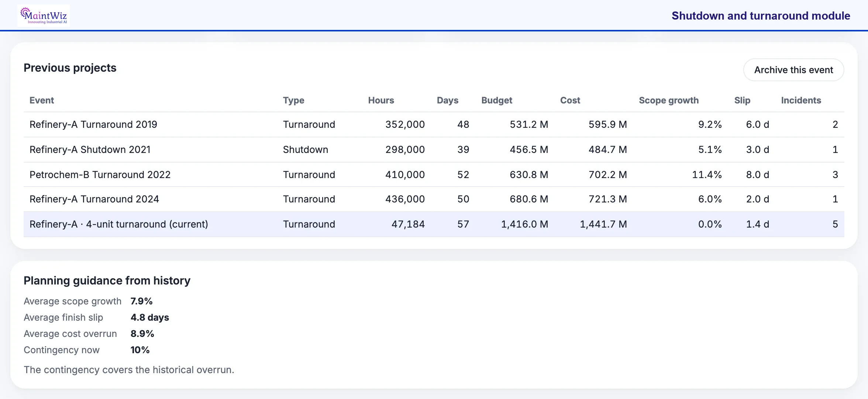The width and height of the screenshot is (868, 399).
Task: Click the 1,416.0 M budget cell
Action: tap(524, 224)
